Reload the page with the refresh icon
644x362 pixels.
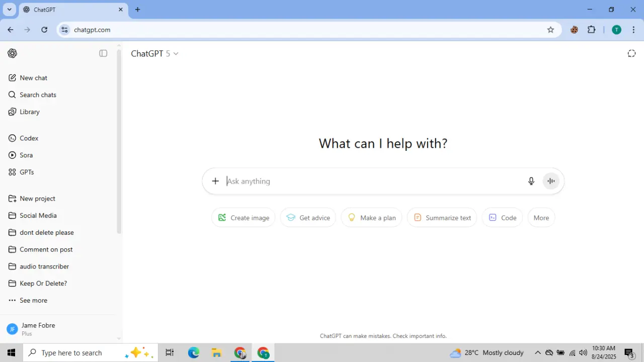pos(44,30)
